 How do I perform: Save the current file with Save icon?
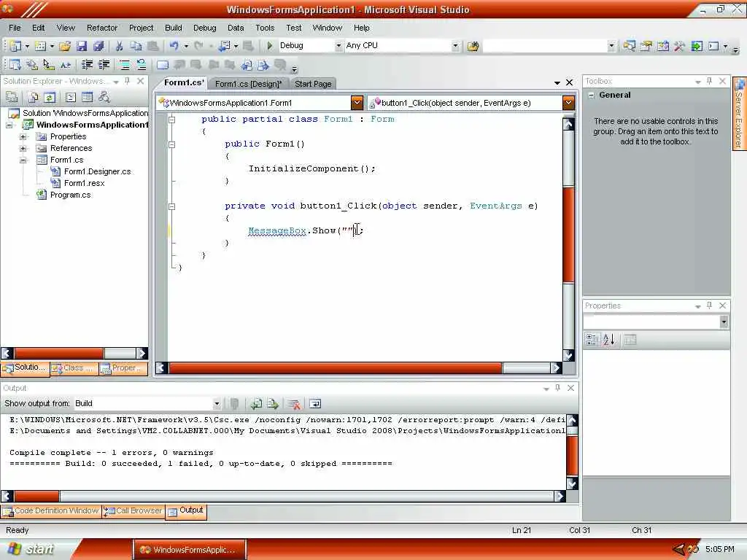click(82, 46)
